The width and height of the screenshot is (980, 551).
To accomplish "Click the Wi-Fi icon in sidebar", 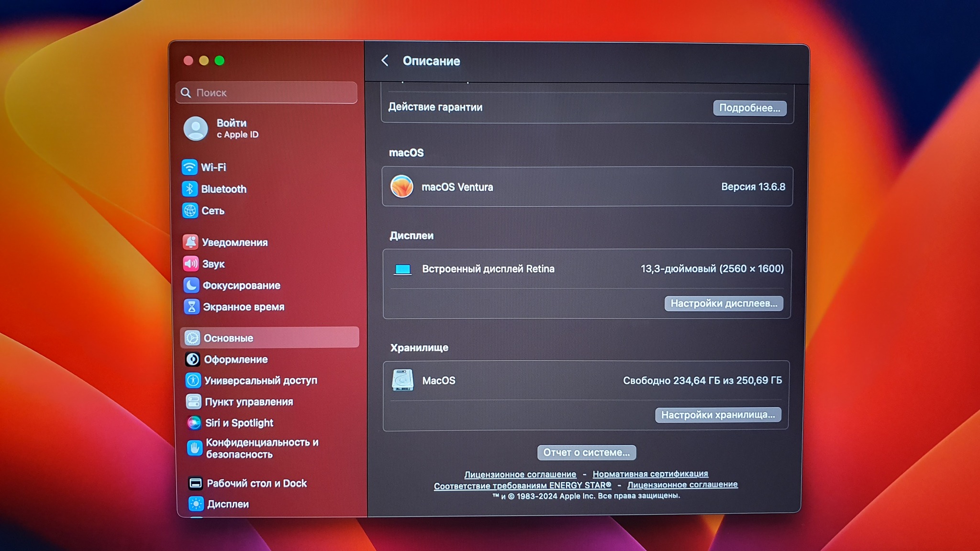I will click(189, 167).
